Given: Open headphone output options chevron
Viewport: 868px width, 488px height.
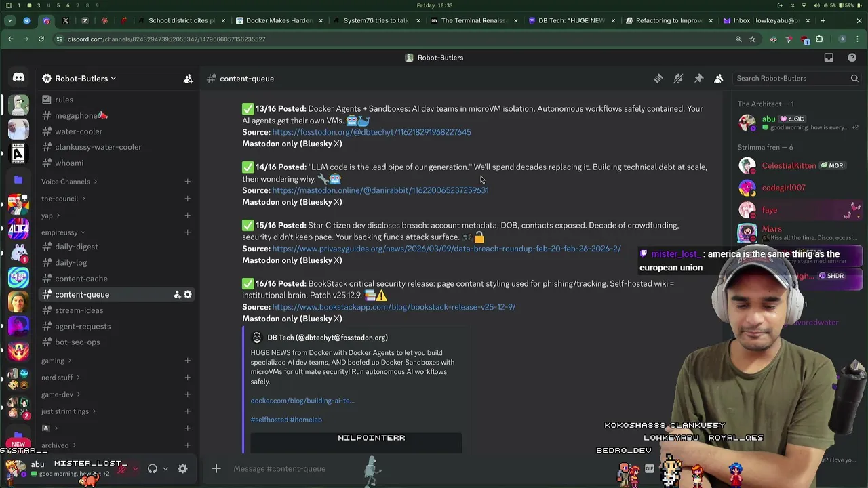Looking at the screenshot, I should tap(165, 468).
